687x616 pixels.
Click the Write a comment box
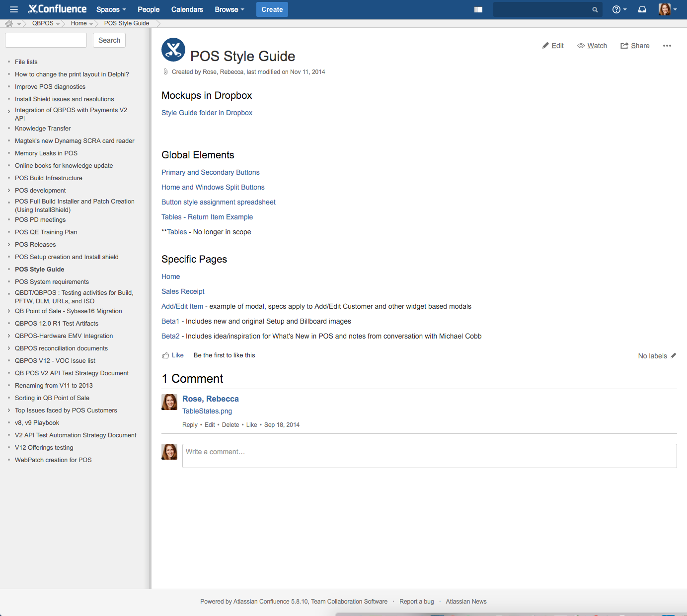[429, 456]
